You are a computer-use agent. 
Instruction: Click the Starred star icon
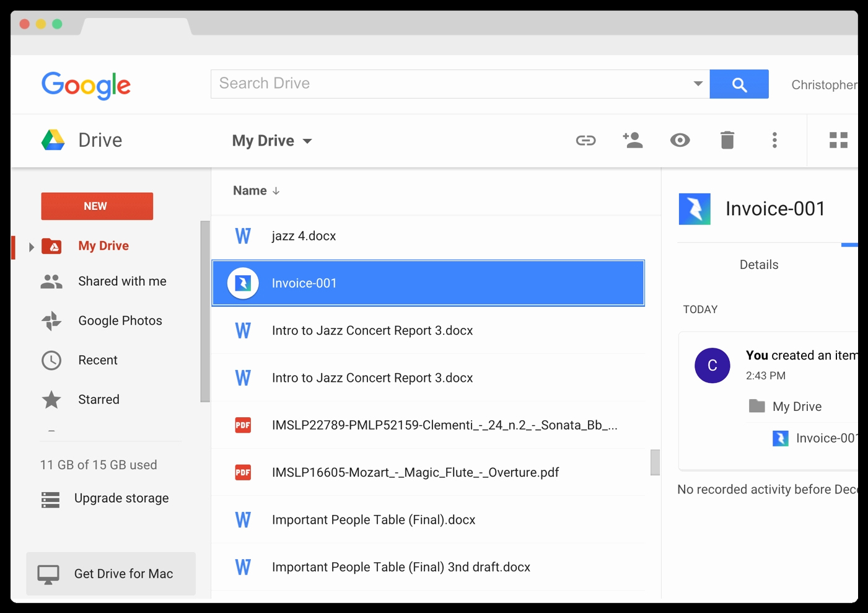(x=51, y=400)
